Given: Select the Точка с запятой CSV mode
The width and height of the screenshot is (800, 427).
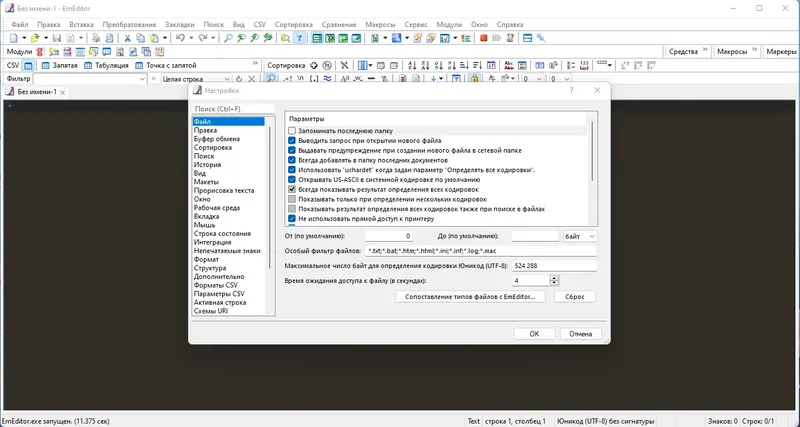Looking at the screenshot, I should click(165, 65).
